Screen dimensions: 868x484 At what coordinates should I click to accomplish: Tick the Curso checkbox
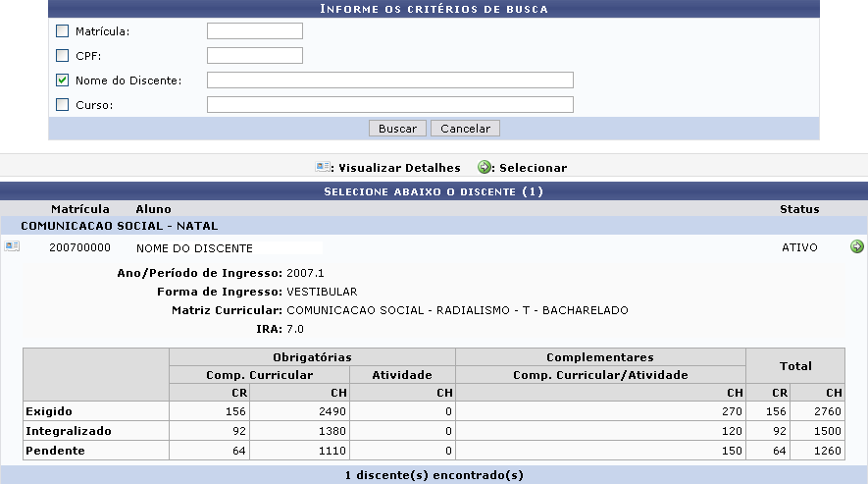pos(63,105)
